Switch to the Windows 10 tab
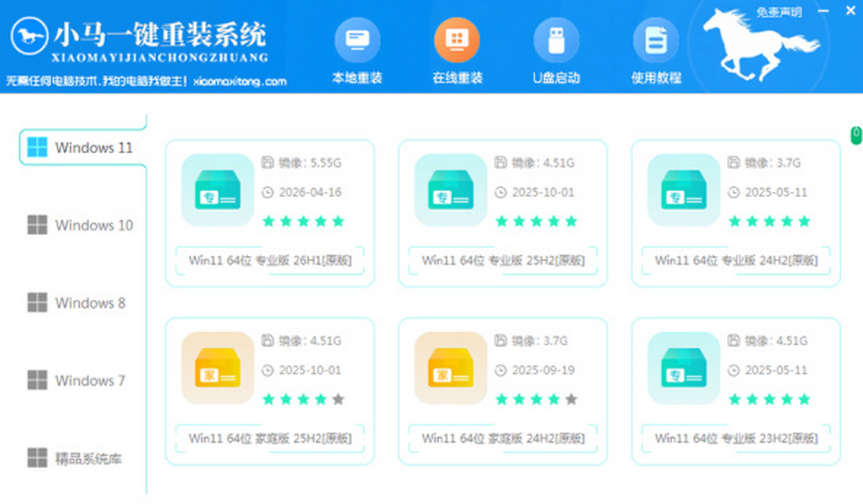This screenshot has width=863, height=504. point(82,225)
